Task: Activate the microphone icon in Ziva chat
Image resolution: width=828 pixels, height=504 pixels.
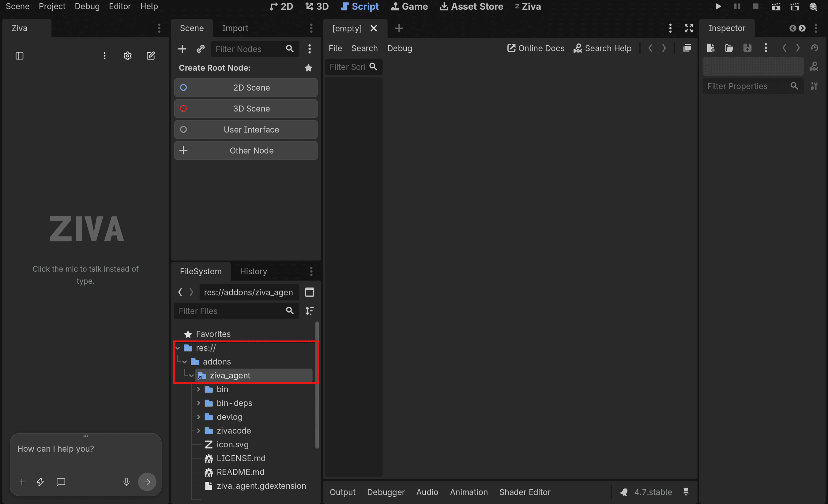Action: pos(126,482)
